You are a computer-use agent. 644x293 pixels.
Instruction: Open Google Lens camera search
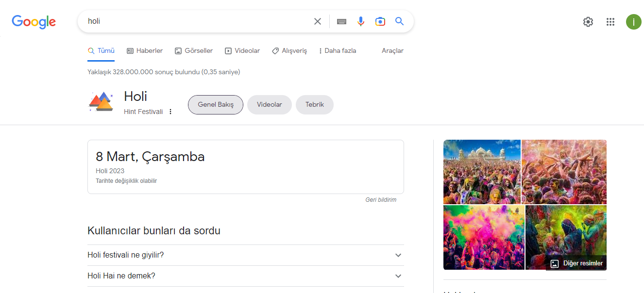380,21
